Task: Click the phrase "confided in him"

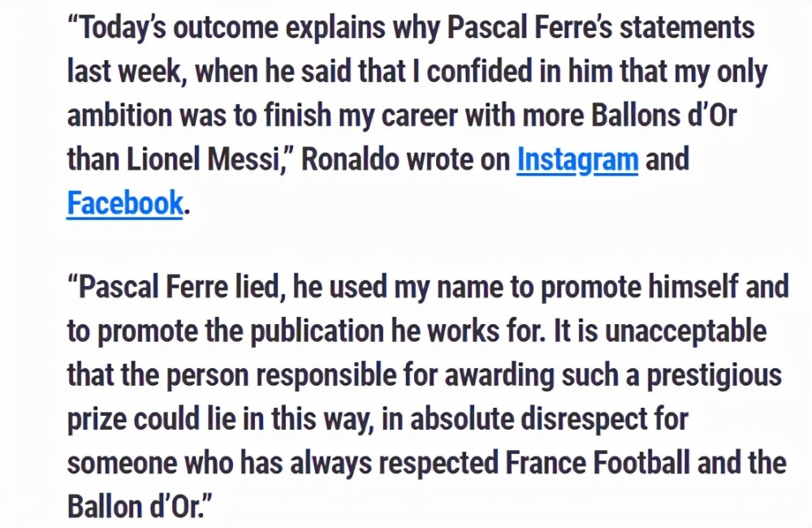Action: point(520,71)
